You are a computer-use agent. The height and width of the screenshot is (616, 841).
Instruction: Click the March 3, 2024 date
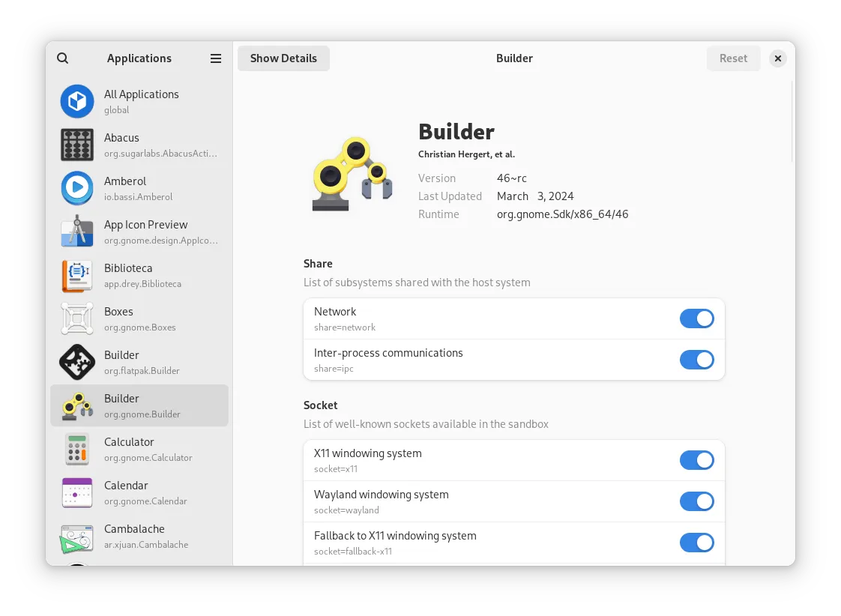pyautogui.click(x=535, y=196)
